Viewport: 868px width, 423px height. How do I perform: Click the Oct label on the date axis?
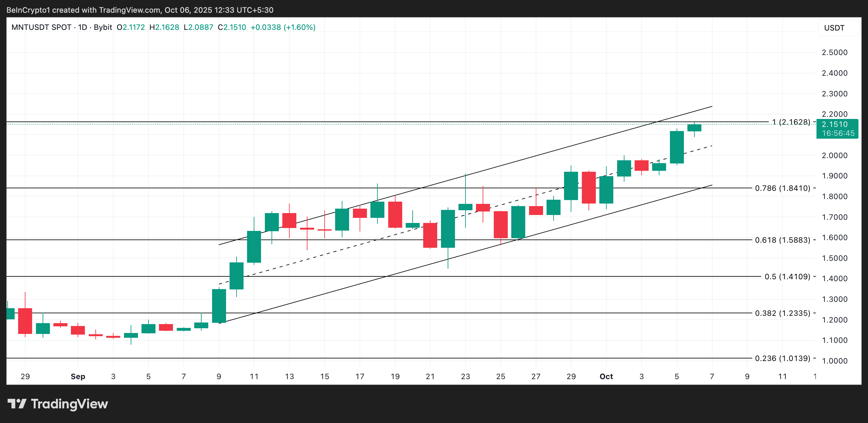(606, 377)
